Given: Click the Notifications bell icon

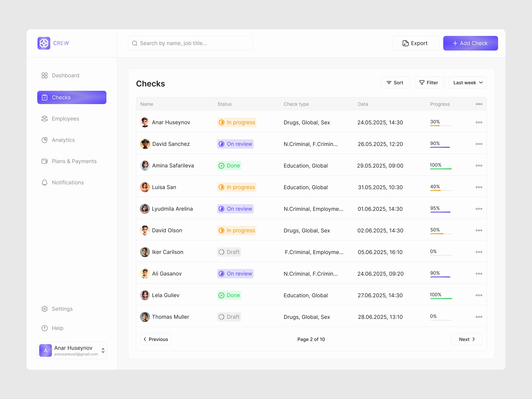Looking at the screenshot, I should pos(45,183).
